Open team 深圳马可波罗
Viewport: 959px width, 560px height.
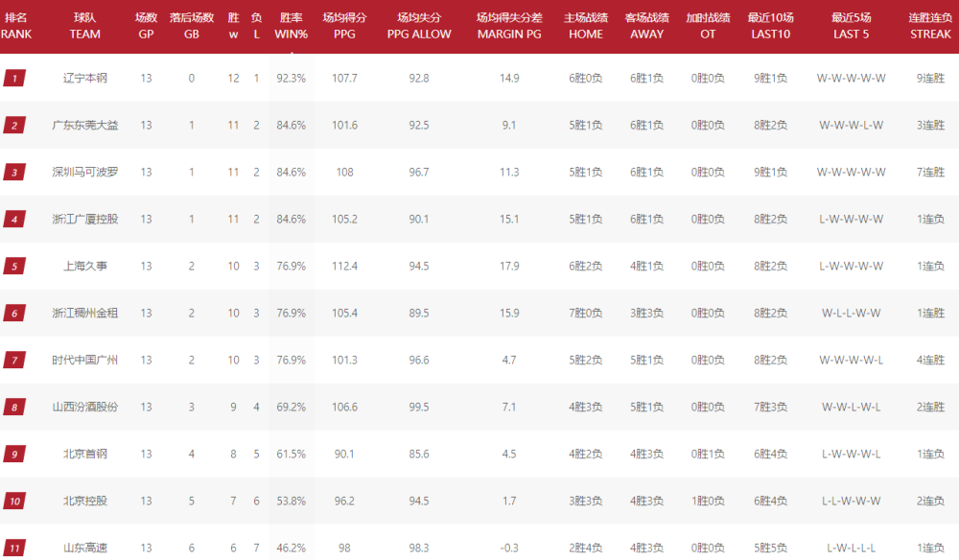(85, 173)
